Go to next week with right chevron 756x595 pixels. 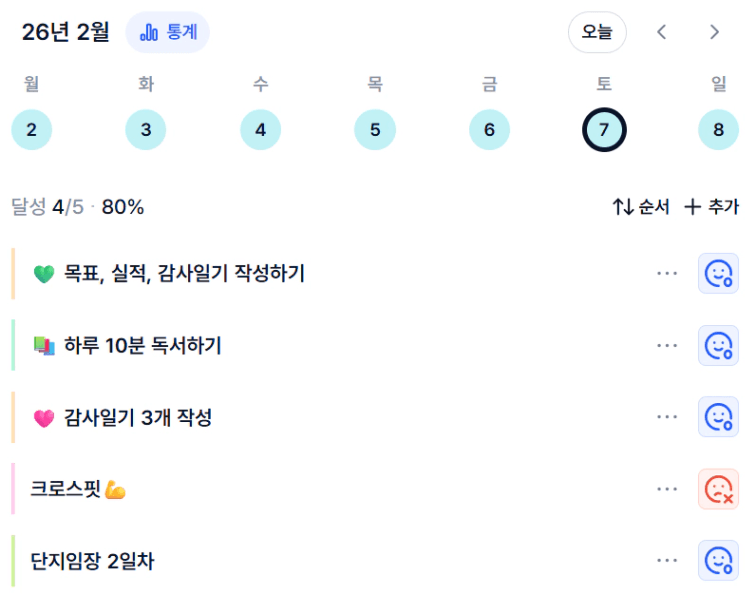714,32
